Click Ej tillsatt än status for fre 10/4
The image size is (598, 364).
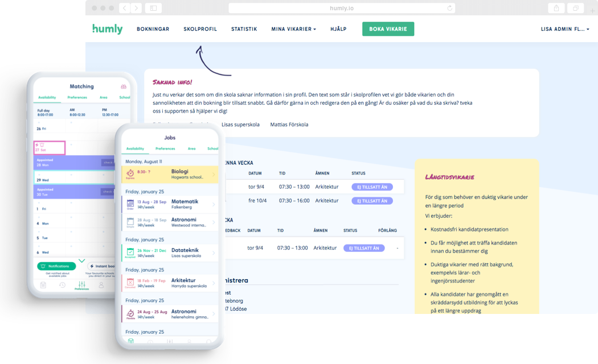click(372, 201)
